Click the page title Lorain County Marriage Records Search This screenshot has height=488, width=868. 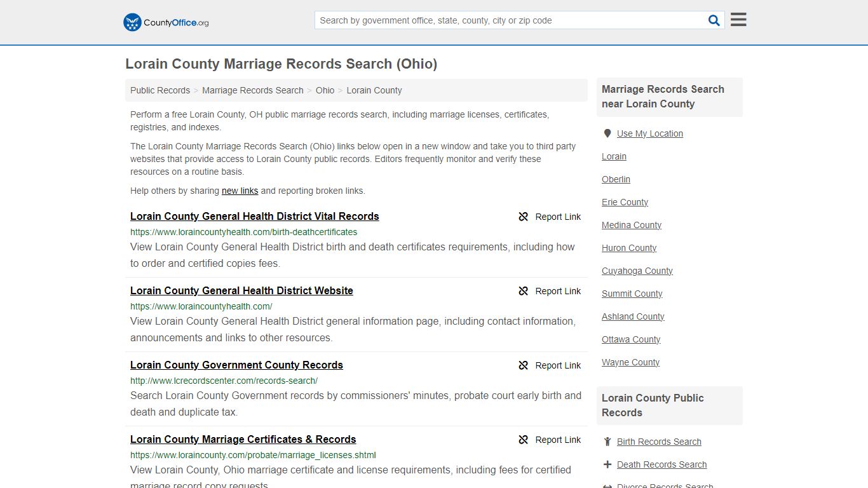281,64
